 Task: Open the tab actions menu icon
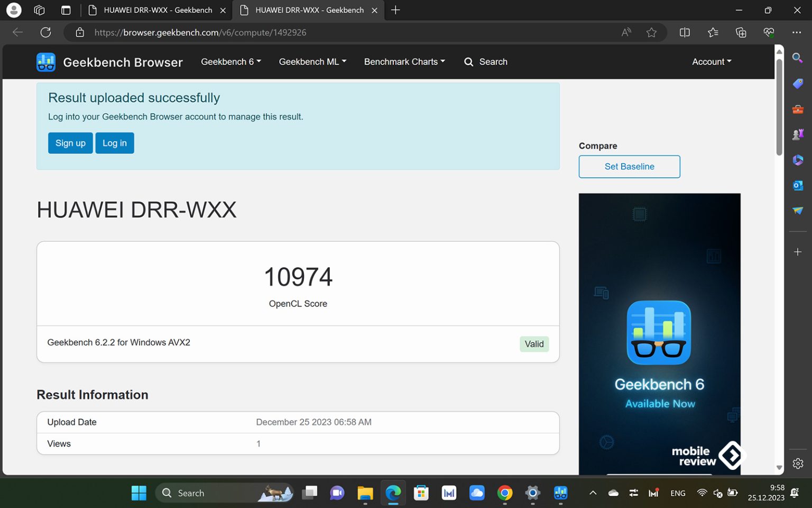(66, 10)
